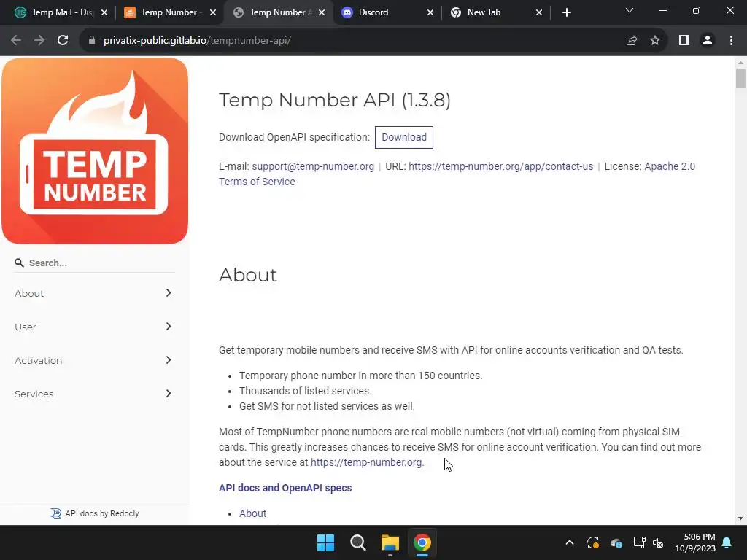This screenshot has width=747, height=560.
Task: Click the page vertical scrollbar thumb
Action: pos(740,78)
